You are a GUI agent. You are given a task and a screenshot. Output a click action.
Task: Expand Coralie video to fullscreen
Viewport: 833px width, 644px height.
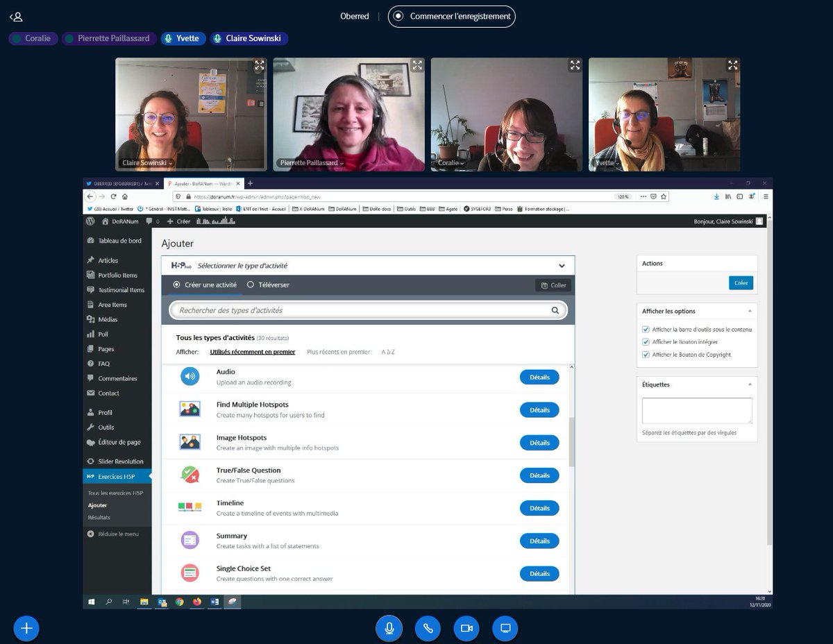coord(575,65)
